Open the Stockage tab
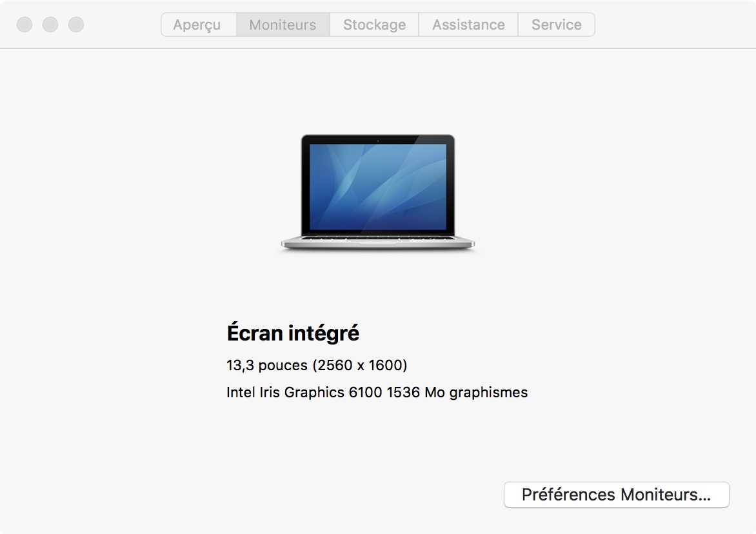The height and width of the screenshot is (534, 756). click(x=375, y=25)
